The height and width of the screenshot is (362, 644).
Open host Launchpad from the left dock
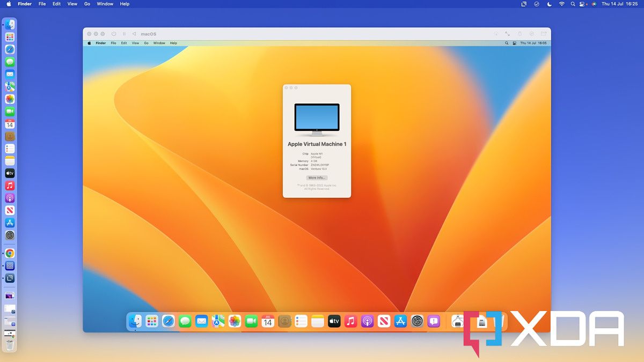(10, 37)
